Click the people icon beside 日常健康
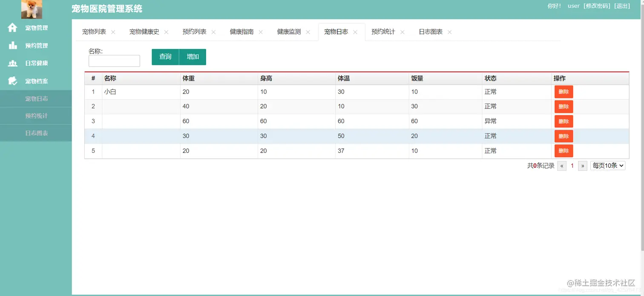 [x=13, y=63]
